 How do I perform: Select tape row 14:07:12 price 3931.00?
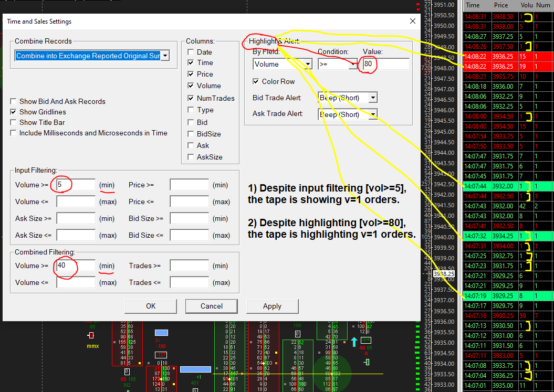[x=508, y=336]
